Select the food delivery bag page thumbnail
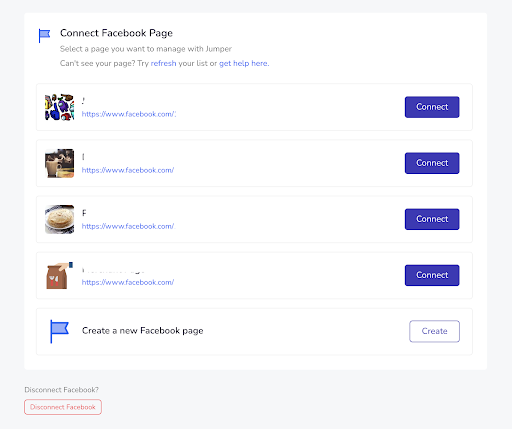This screenshot has width=512, height=429. [59, 275]
